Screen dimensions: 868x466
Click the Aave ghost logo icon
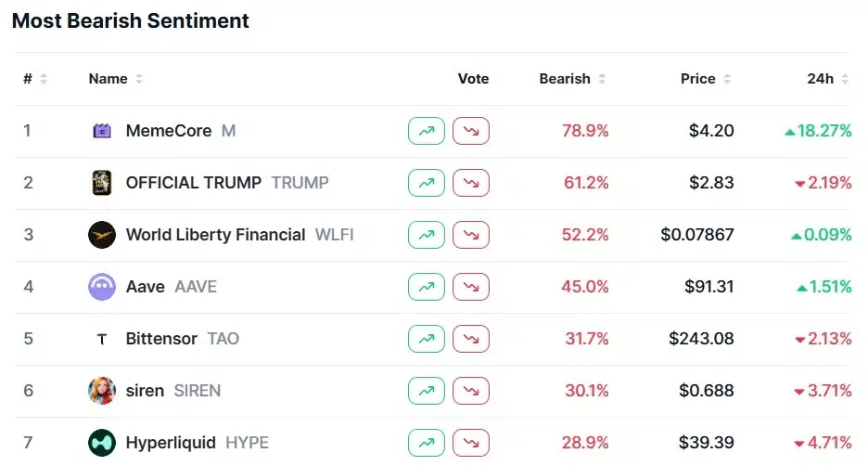coord(102,287)
